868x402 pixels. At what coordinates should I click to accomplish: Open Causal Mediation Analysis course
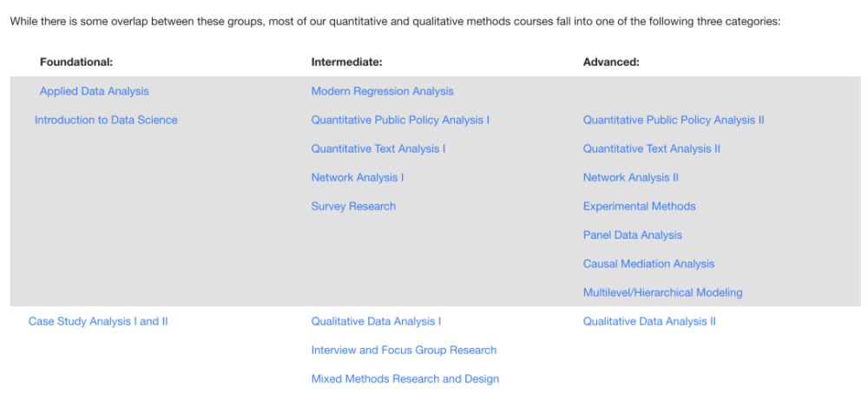(649, 263)
